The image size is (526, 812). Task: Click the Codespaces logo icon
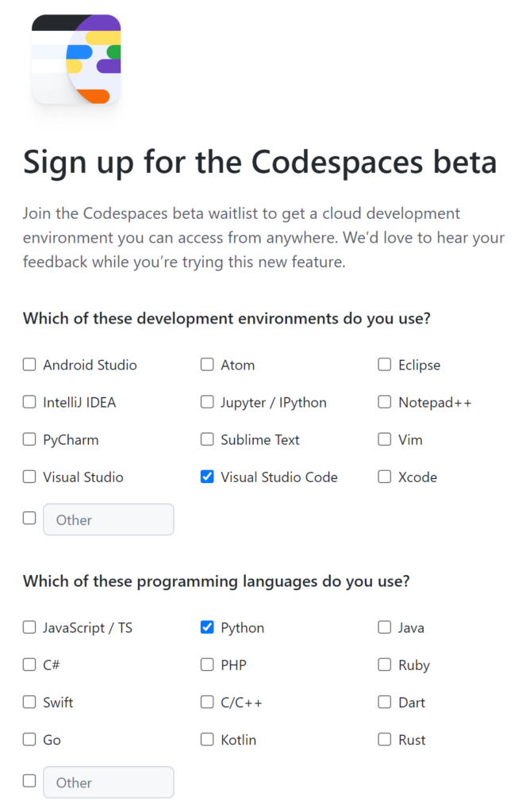coord(76,59)
